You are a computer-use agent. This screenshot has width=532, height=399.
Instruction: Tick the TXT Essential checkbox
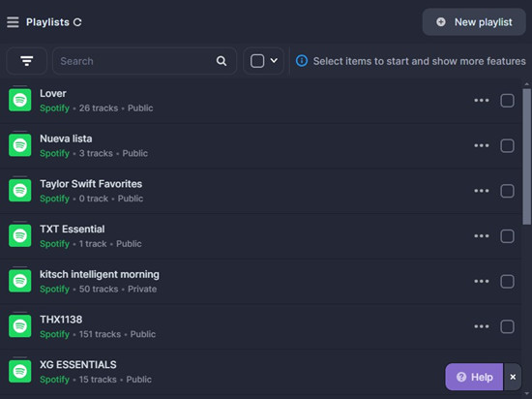(x=507, y=236)
